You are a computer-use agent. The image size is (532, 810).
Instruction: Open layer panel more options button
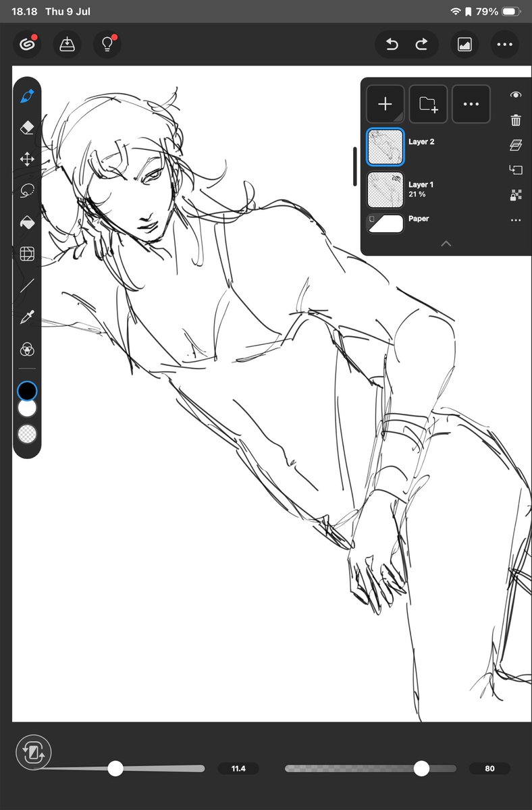[x=471, y=104]
